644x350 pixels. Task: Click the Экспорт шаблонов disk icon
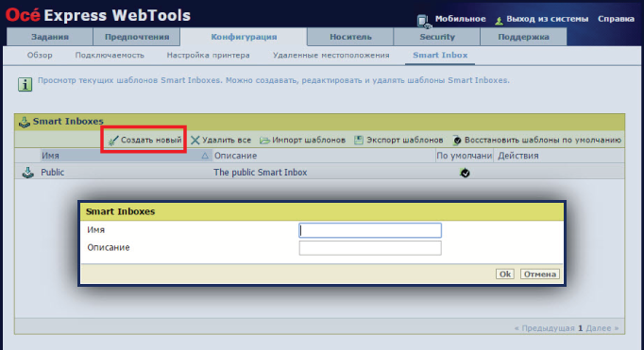pos(359,140)
